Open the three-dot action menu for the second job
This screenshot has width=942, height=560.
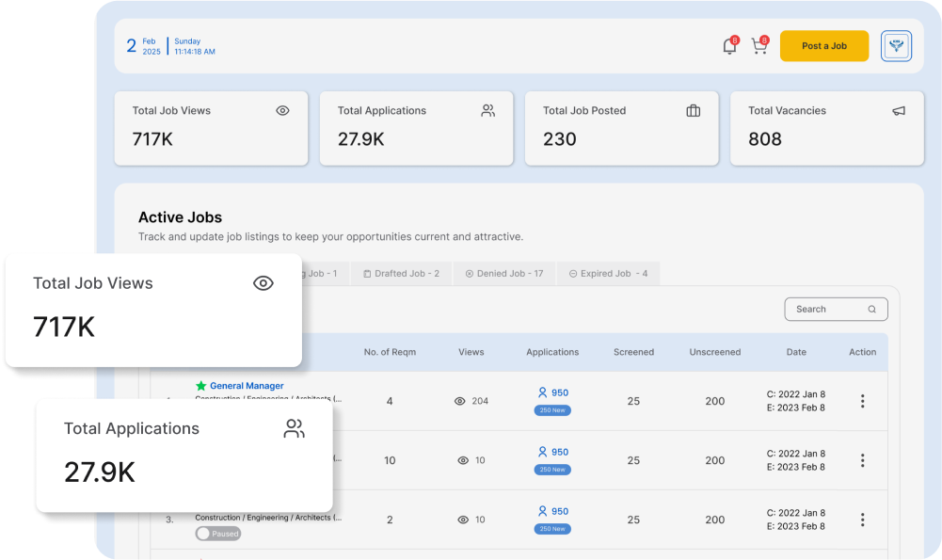[862, 460]
